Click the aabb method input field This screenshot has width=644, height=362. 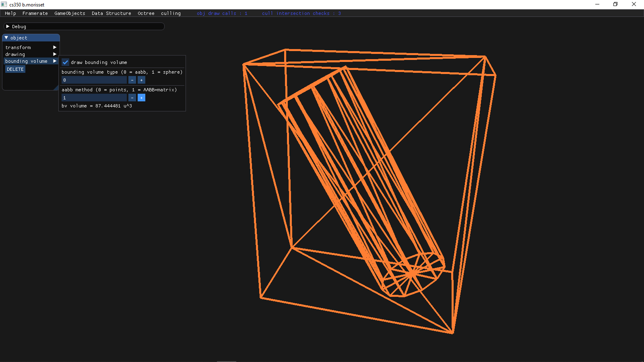94,98
